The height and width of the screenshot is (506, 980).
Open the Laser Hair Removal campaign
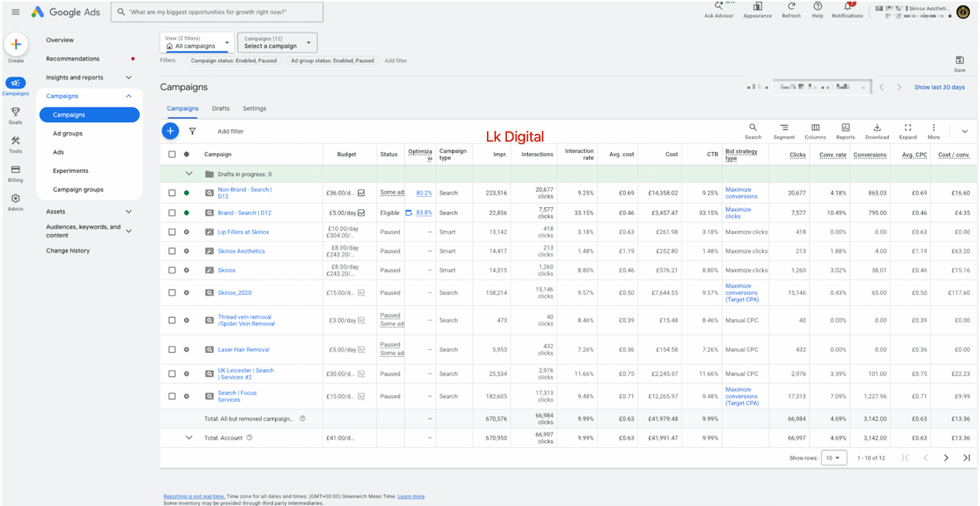point(243,350)
